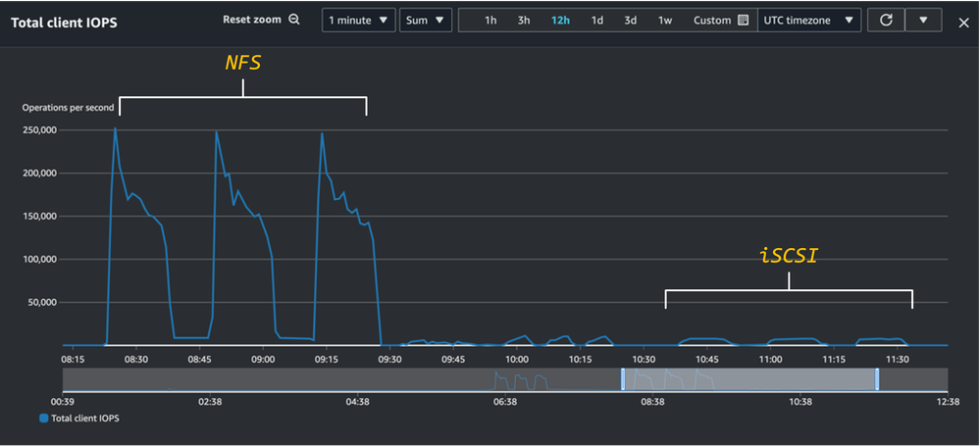Switch to the 3d time range
The image size is (980, 446).
[x=631, y=21]
